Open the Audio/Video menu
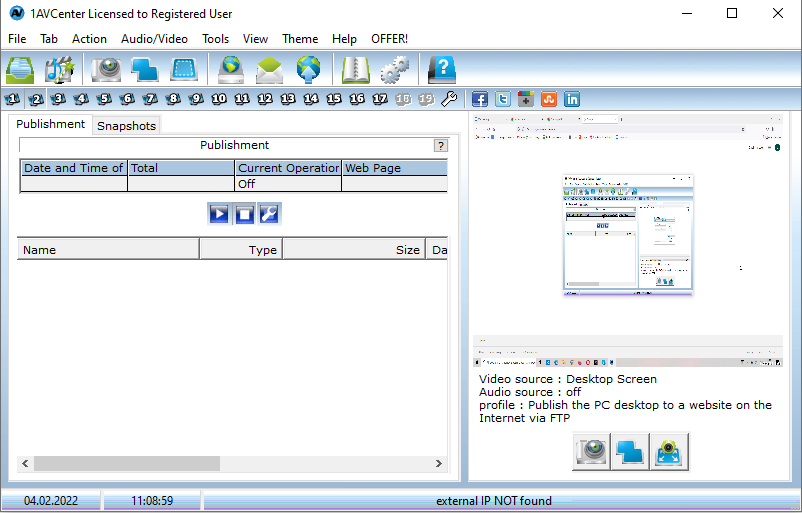 pos(154,39)
